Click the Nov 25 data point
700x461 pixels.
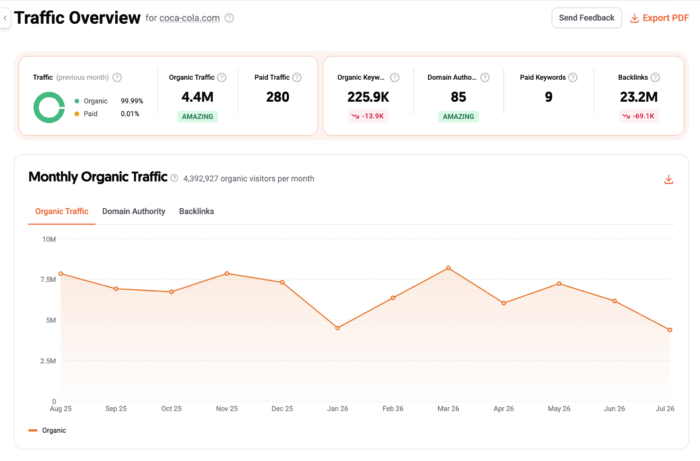click(227, 274)
